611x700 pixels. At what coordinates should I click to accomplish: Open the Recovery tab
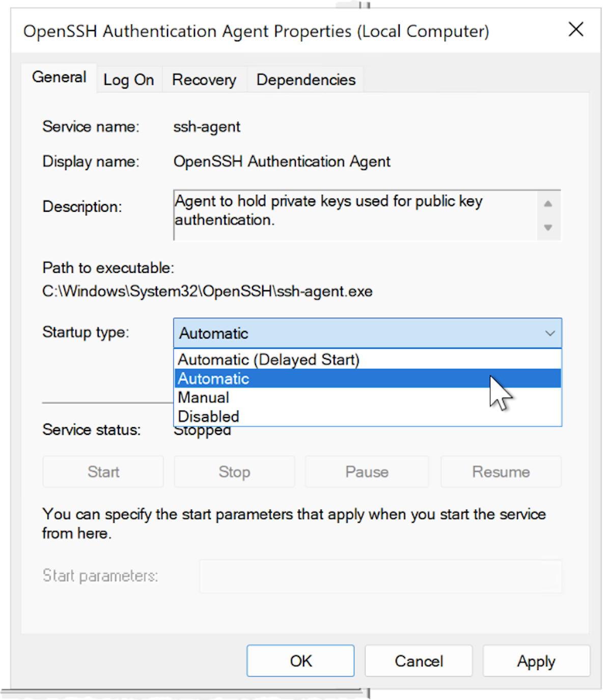click(204, 80)
